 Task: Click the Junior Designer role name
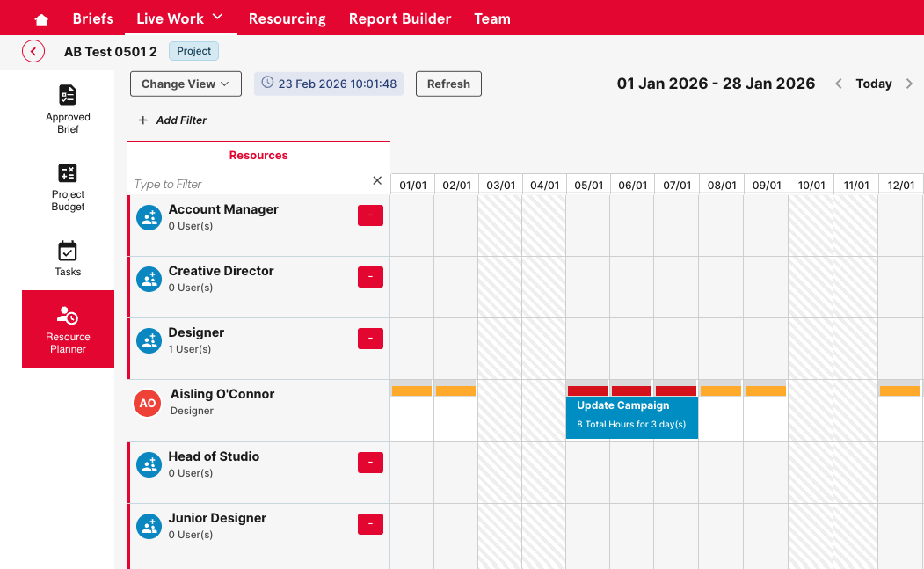coord(217,518)
